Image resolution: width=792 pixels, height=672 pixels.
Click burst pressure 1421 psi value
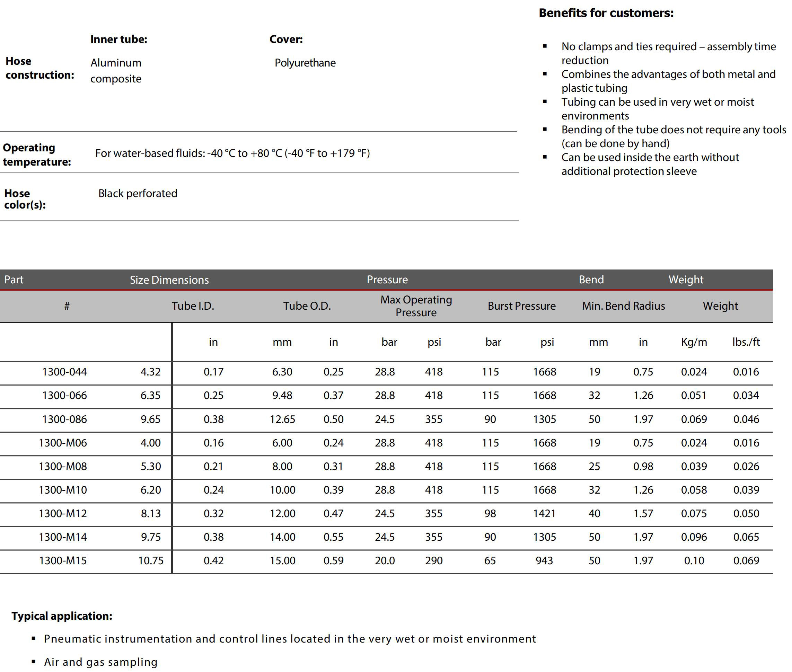[x=544, y=513]
